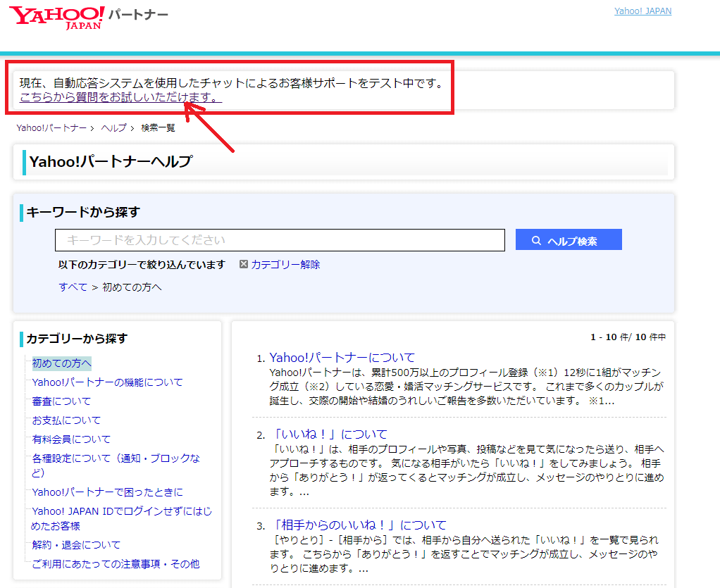Select 解約・退会について category
The image size is (720, 588).
click(x=76, y=545)
